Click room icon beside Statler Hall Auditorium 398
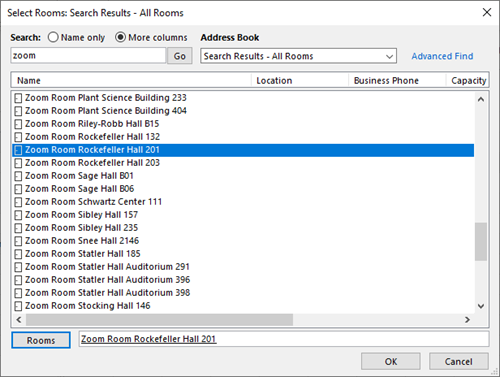The height and width of the screenshot is (377, 500). click(x=18, y=293)
